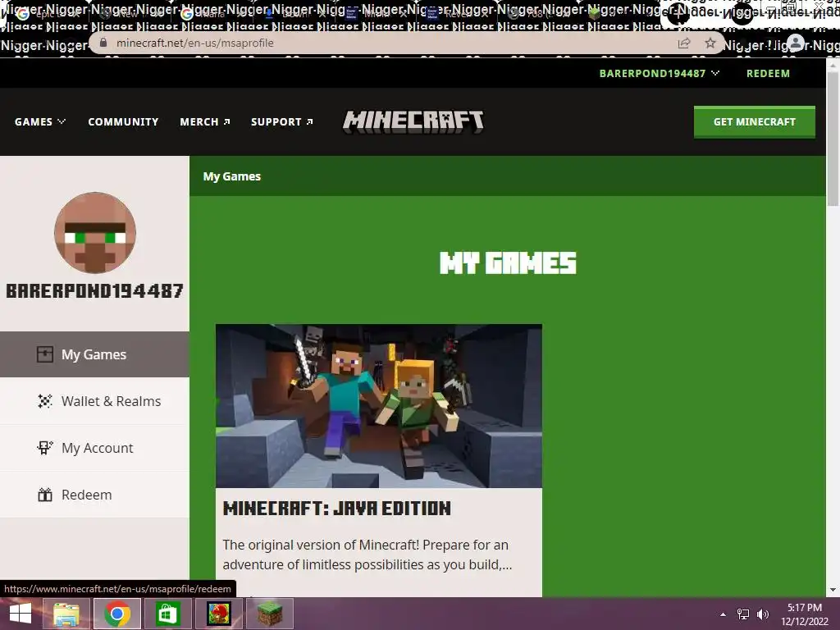The height and width of the screenshot is (630, 840).
Task: Bookmark this page with the star icon
Action: point(710,43)
